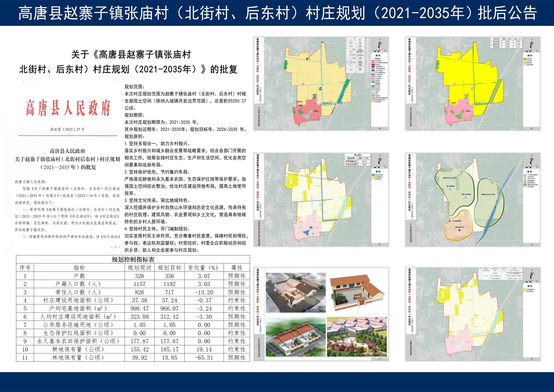554x392 pixels.
Task: Click the 耕地保有量 row in the table
Action: [78, 349]
